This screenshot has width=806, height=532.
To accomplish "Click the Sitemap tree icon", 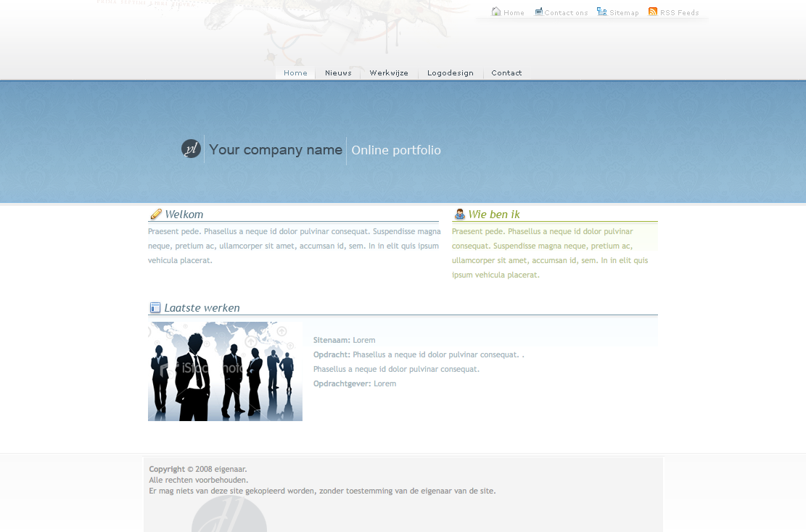I will [x=602, y=12].
